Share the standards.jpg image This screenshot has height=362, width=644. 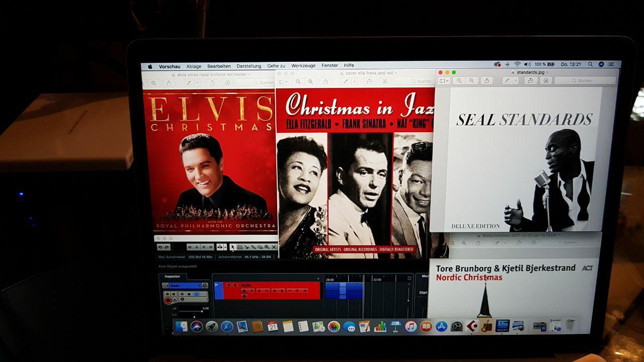tap(487, 81)
